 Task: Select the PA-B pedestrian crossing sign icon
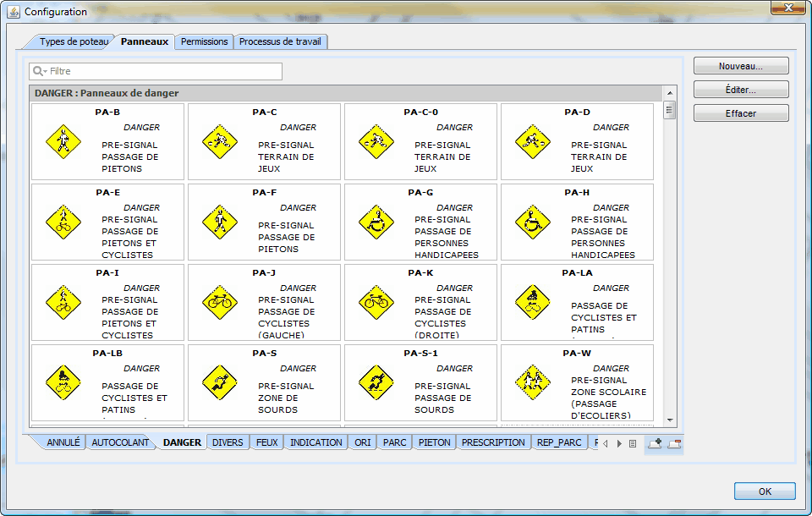click(x=63, y=141)
